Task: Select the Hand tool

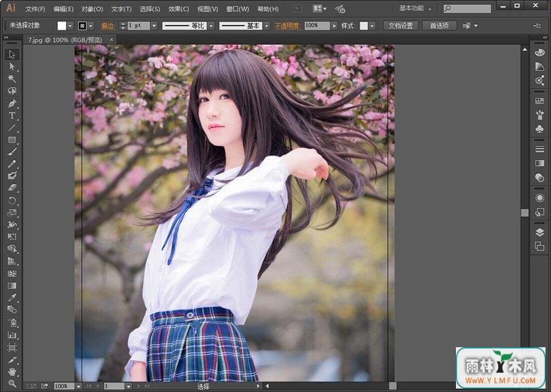Action: 12,371
